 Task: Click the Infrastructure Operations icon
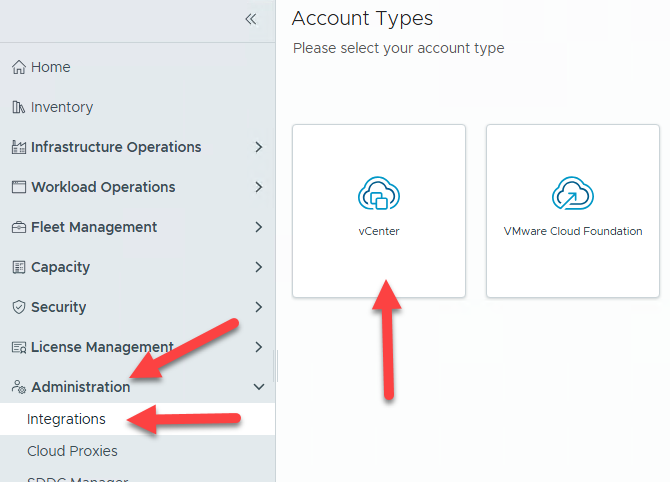click(x=18, y=147)
